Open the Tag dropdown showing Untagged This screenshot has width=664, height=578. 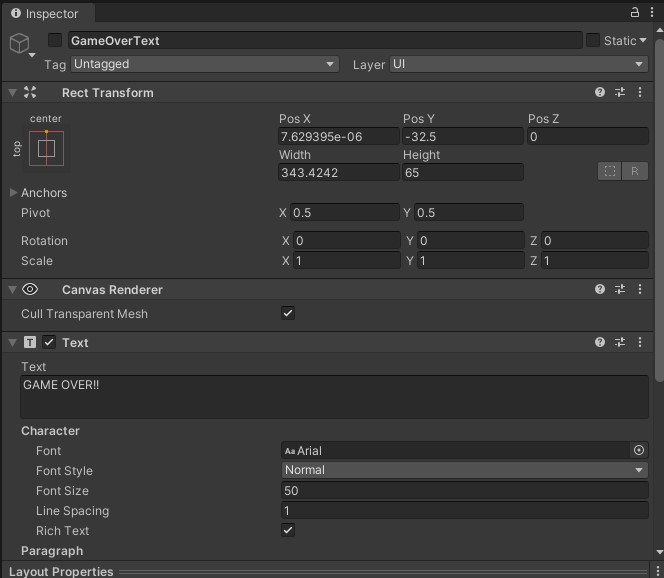pos(205,64)
